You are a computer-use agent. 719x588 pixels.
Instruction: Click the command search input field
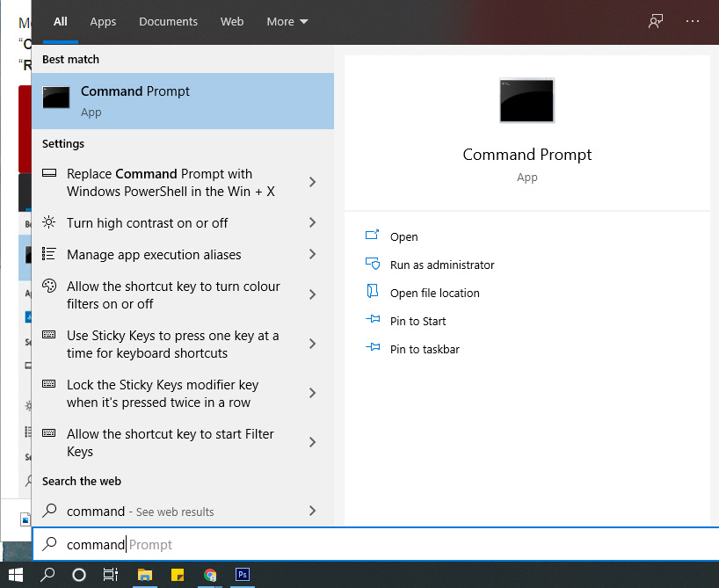pos(375,544)
